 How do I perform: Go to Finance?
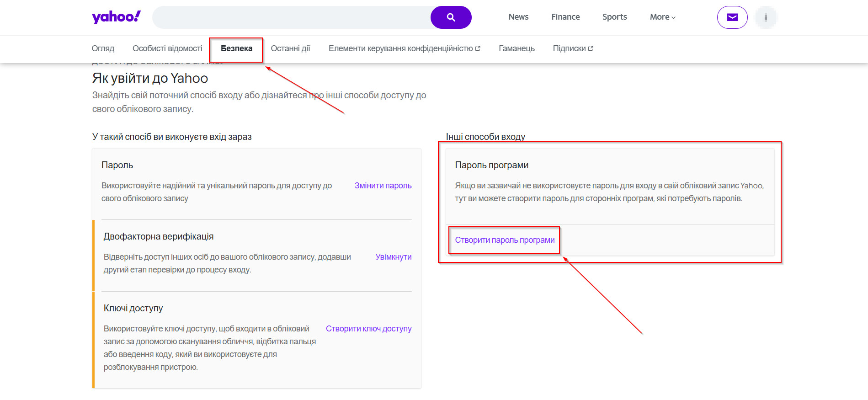[565, 17]
